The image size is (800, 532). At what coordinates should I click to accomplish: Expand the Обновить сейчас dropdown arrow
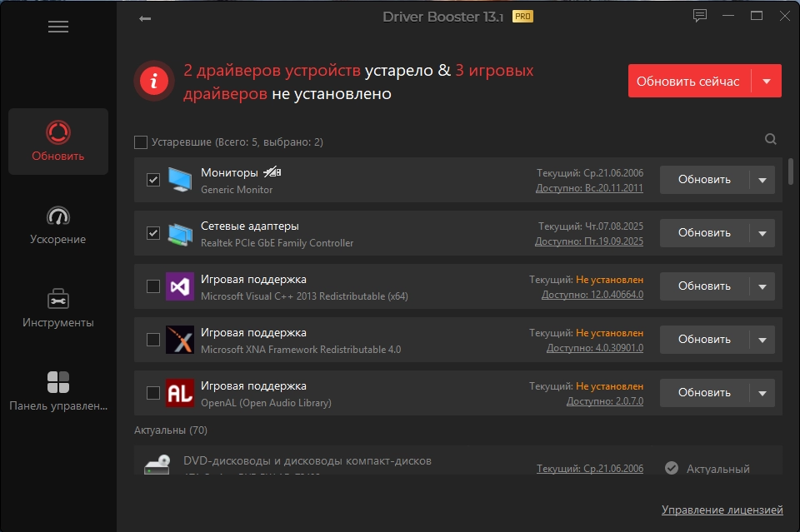click(767, 81)
